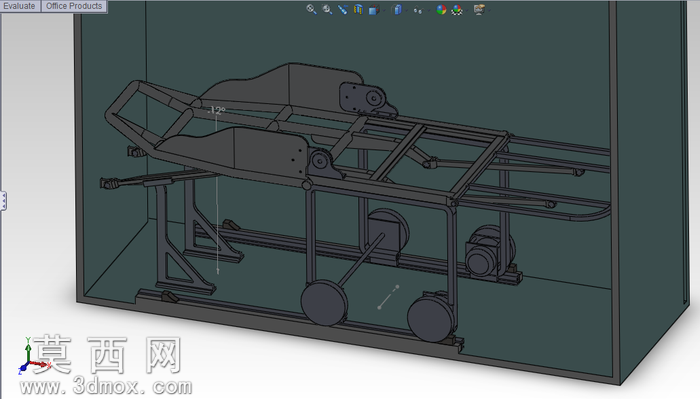This screenshot has width=700, height=399.
Task: Expand the View Orientation dropdown arrow
Action: [x=383, y=10]
